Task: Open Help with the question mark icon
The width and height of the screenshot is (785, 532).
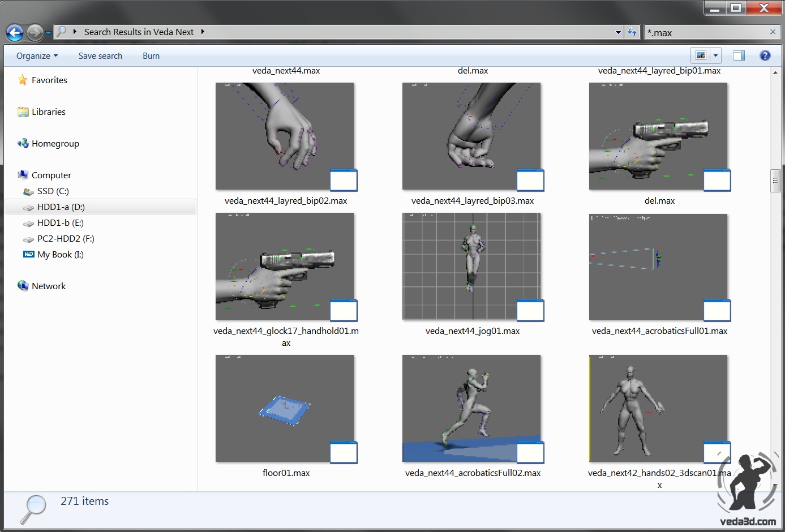Action: 765,55
